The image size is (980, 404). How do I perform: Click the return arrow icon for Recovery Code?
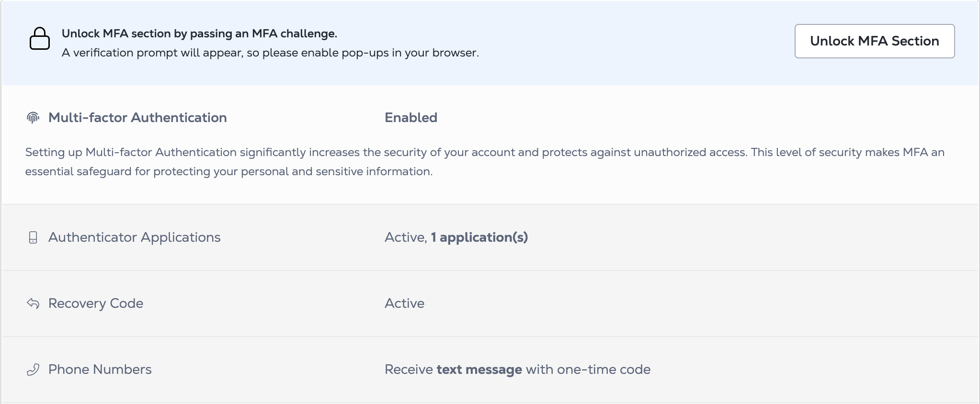(x=33, y=303)
